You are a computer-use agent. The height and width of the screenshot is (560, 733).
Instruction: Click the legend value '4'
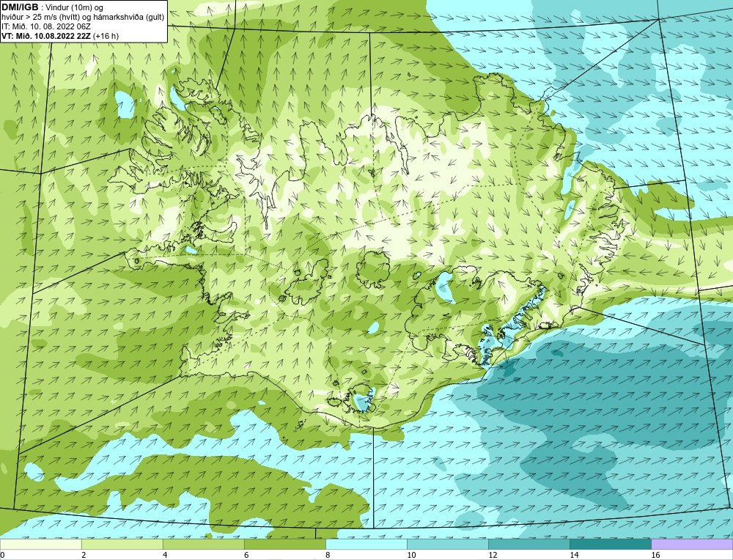165,555
